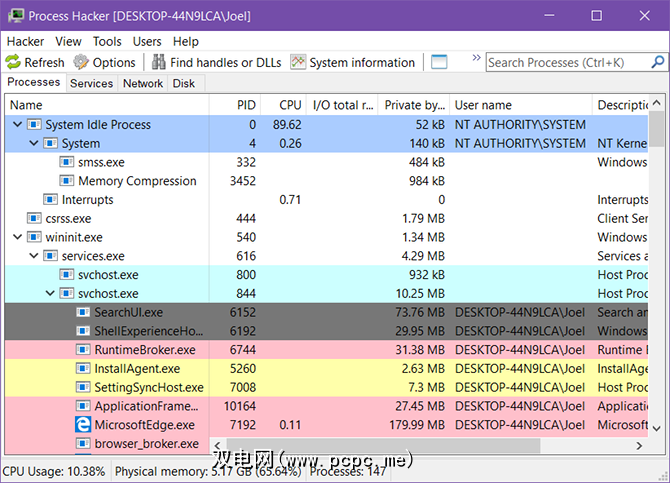Click icon of svchost.exe PID 844
670x483 pixels.
[x=67, y=293]
